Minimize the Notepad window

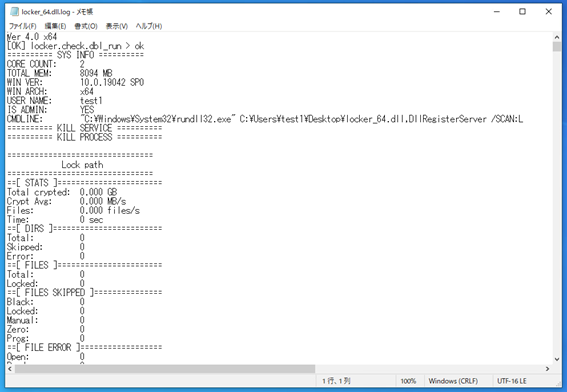[x=497, y=12]
